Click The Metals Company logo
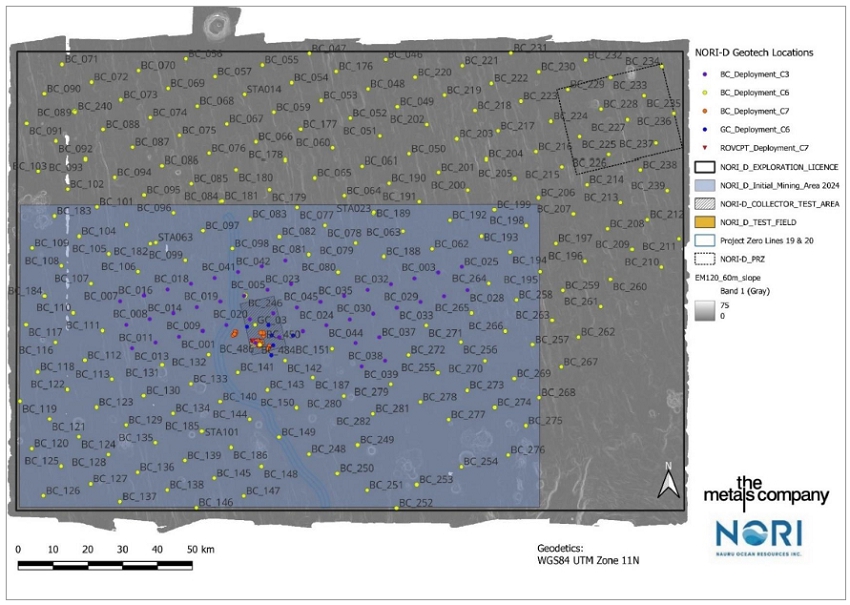Image resolution: width=850 pixels, height=605 pixels. (777, 489)
